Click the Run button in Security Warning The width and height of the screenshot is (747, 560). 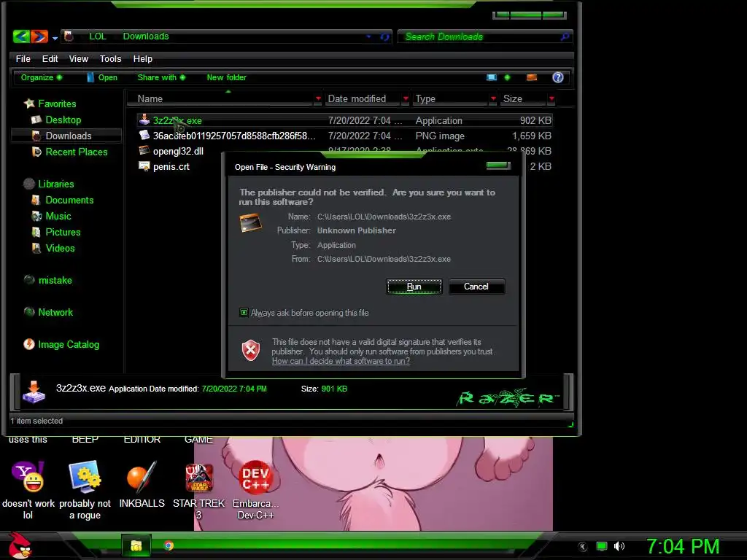414,287
